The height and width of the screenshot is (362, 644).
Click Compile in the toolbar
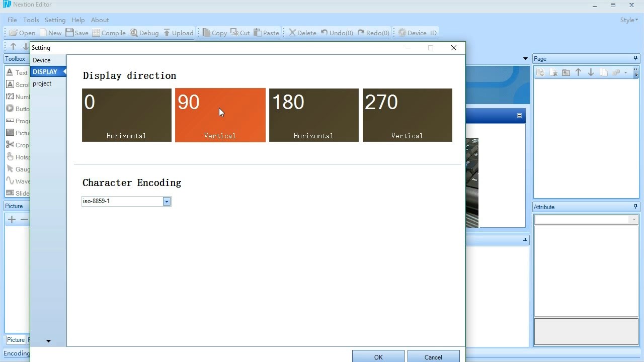109,33
